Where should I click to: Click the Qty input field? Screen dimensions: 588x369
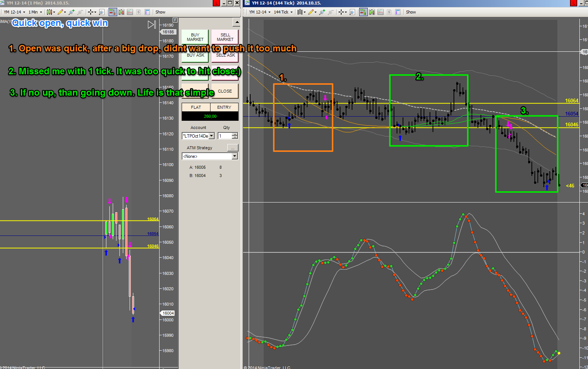pyautogui.click(x=225, y=136)
